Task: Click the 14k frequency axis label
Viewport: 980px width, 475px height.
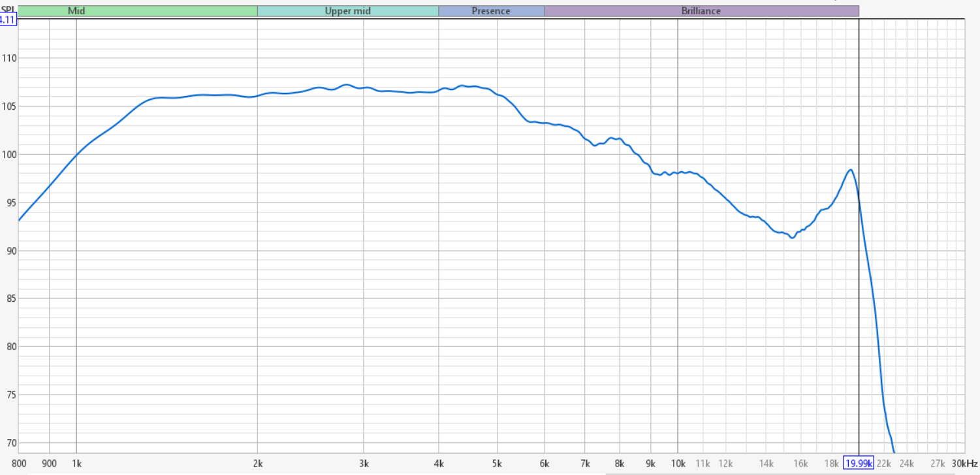Action: [767, 463]
